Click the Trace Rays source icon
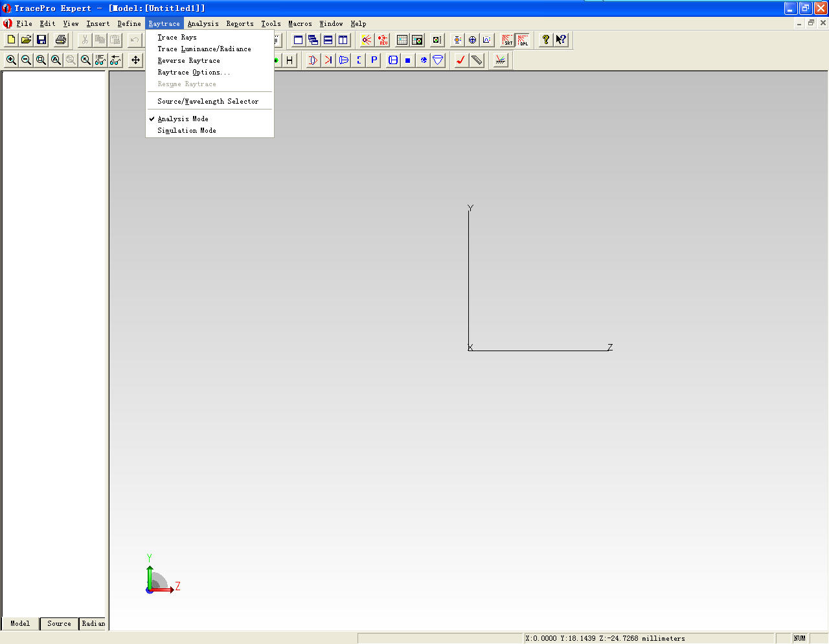This screenshot has width=829, height=644. 367,40
